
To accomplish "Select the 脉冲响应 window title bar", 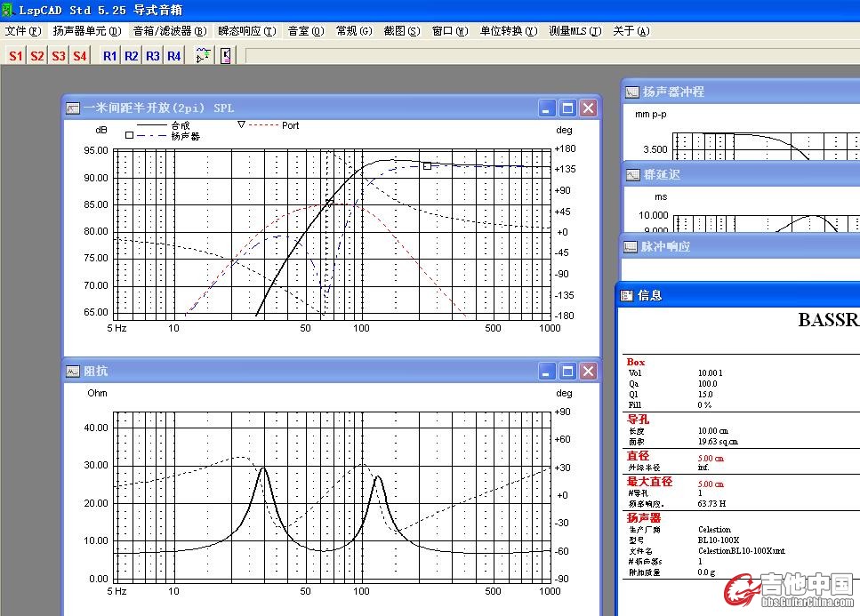I will 740,246.
